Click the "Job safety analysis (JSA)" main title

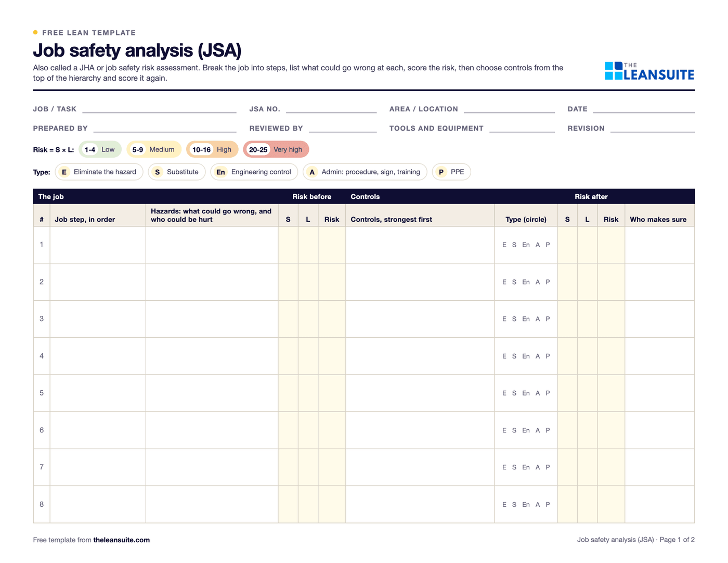point(137,50)
